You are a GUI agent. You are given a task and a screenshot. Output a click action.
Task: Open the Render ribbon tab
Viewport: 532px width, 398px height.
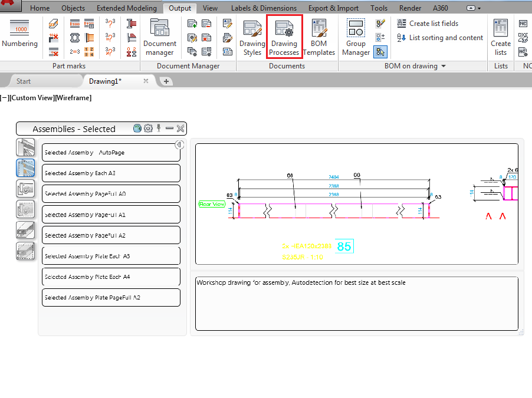click(x=410, y=8)
